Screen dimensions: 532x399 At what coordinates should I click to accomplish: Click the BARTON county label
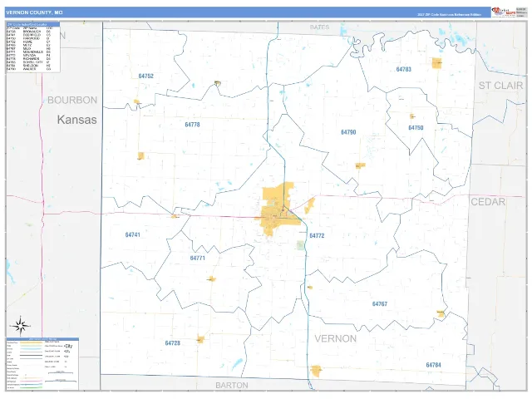232,386
